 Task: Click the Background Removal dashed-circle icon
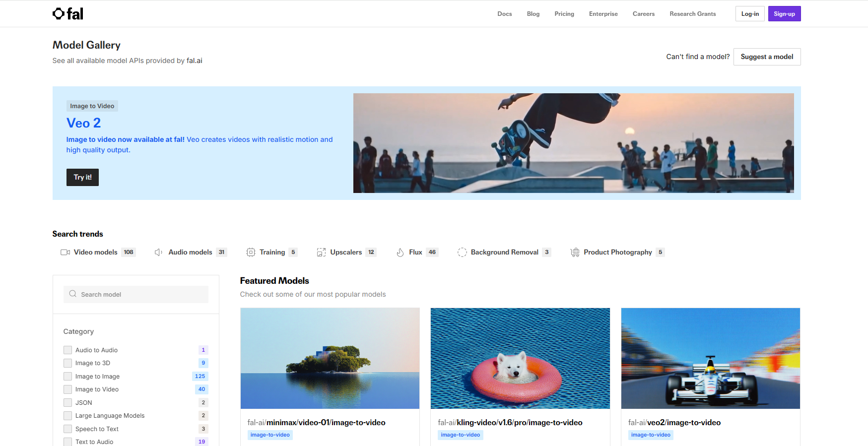(462, 253)
